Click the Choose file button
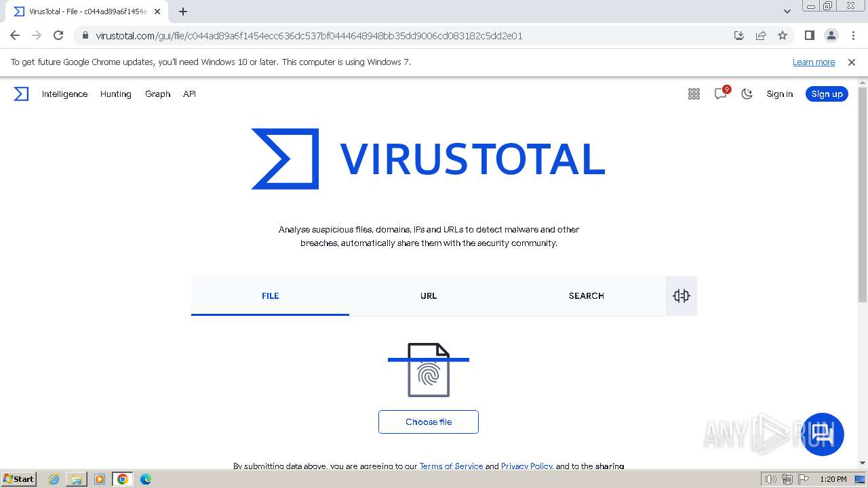The width and height of the screenshot is (868, 488). pyautogui.click(x=429, y=422)
